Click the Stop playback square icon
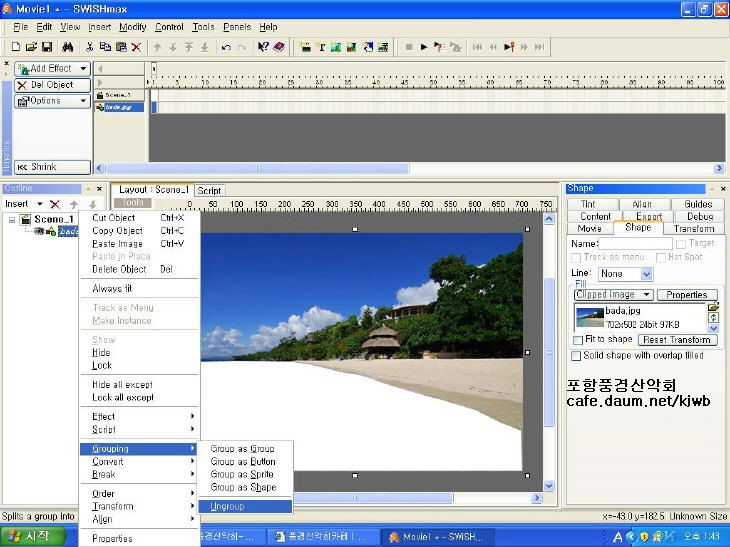The image size is (730, 547). pos(409,47)
